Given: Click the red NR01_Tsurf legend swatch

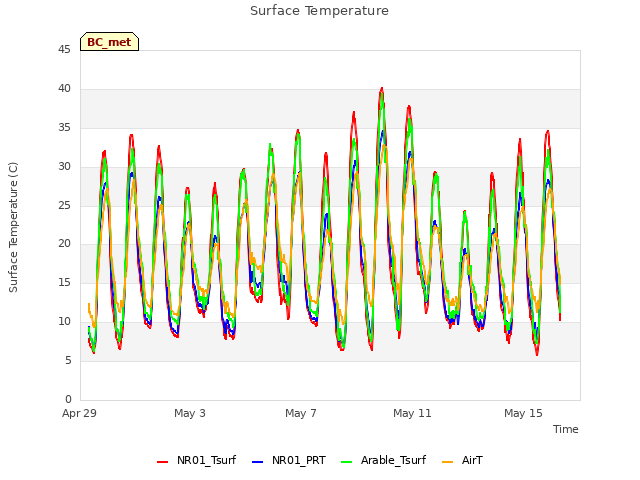Looking at the screenshot, I should tap(162, 462).
